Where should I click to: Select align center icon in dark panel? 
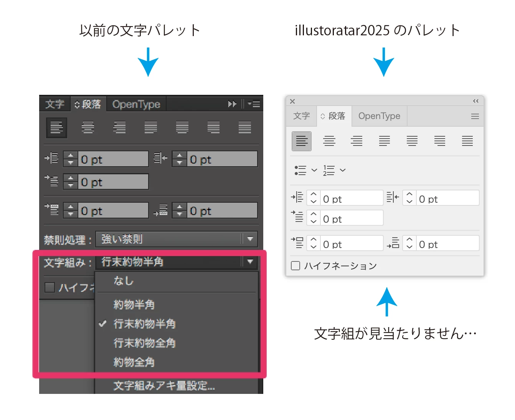pos(88,127)
